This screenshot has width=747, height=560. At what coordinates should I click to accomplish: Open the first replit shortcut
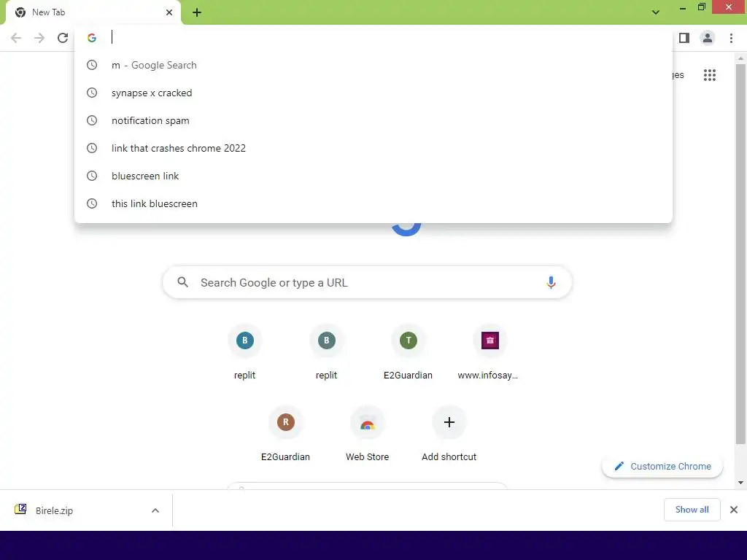(245, 352)
